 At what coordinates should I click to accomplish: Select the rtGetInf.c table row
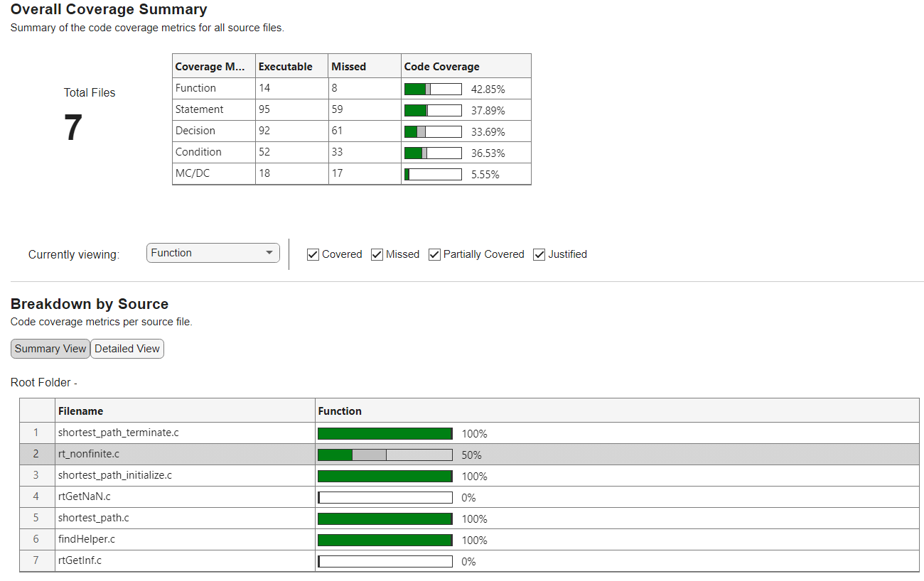tap(81, 560)
